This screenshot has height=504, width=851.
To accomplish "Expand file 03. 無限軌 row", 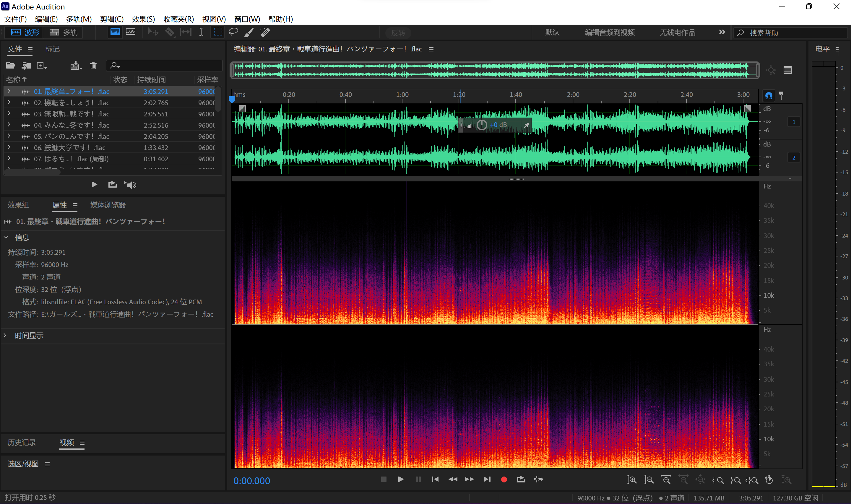I will 9,113.
